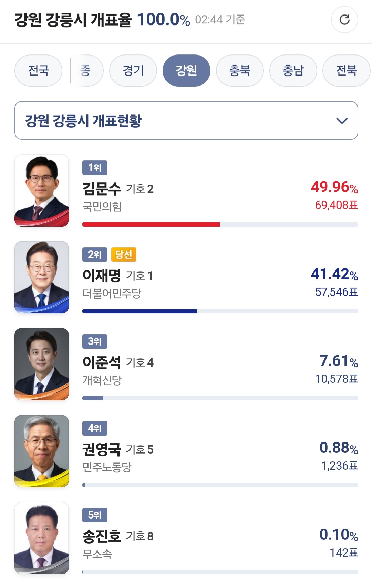Click the 당선 badge next to 2위
The image size is (372, 588).
point(124,255)
